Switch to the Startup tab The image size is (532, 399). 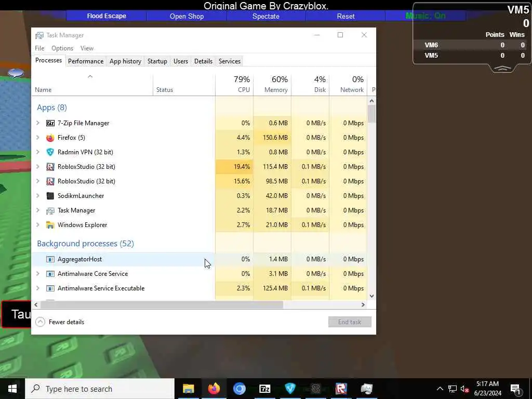click(x=157, y=61)
